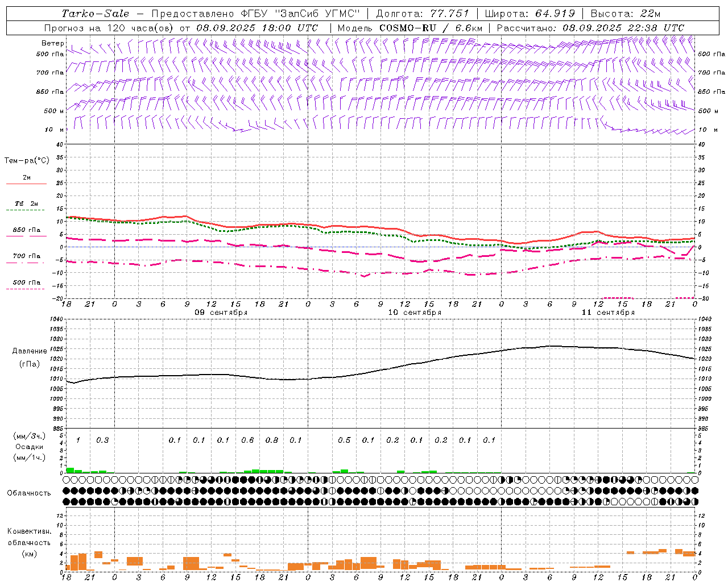
Task: Click the dashed line sample under "Td 2м" legend
Action: pos(25,210)
